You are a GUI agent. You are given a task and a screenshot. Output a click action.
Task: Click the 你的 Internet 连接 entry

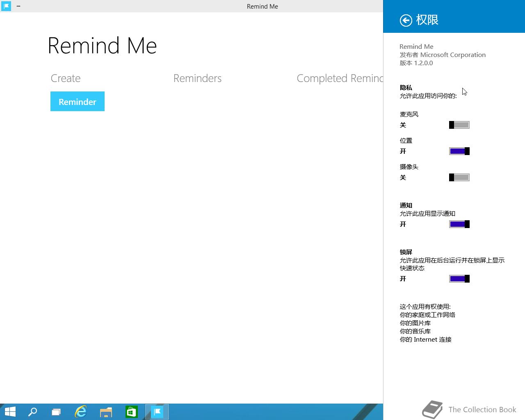click(x=426, y=340)
